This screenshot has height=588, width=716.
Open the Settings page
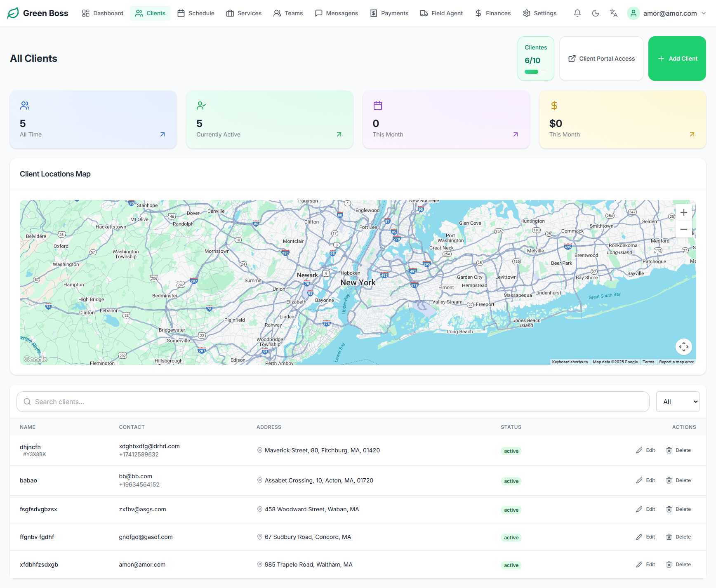click(539, 13)
